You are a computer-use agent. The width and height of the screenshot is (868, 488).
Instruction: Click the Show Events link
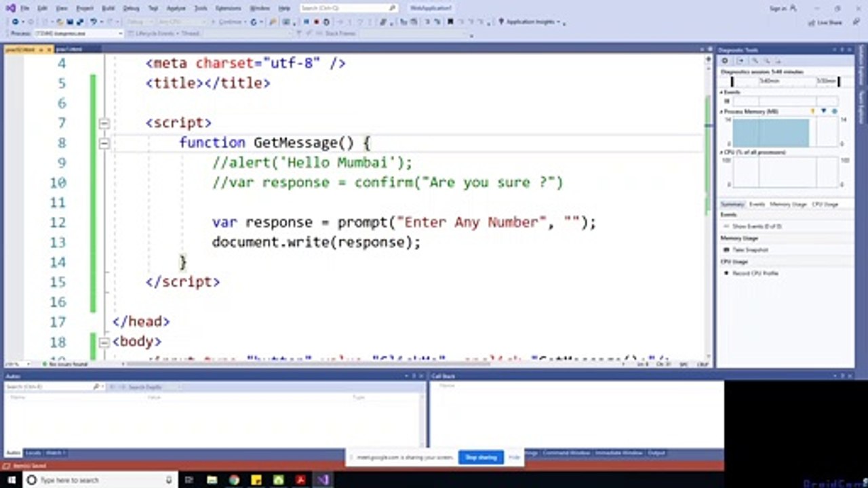pyautogui.click(x=757, y=226)
